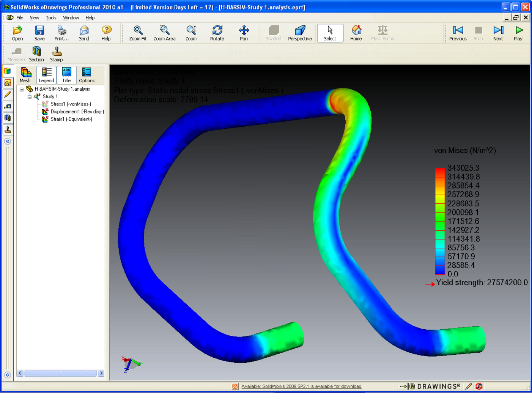Image resolution: width=532 pixels, height=393 pixels.
Task: Collapse the H-BARSIM-Study 1.analysis tree node
Action: point(22,90)
